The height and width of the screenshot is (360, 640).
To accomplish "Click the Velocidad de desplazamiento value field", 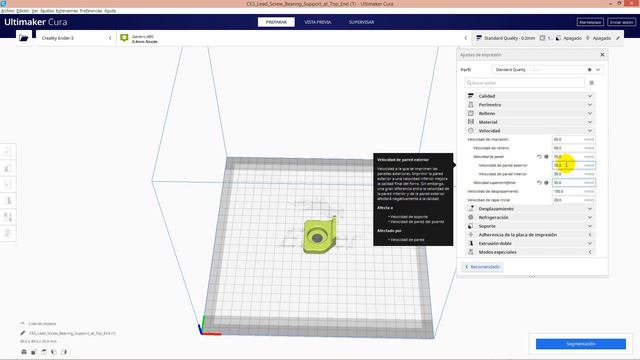I will click(x=573, y=191).
